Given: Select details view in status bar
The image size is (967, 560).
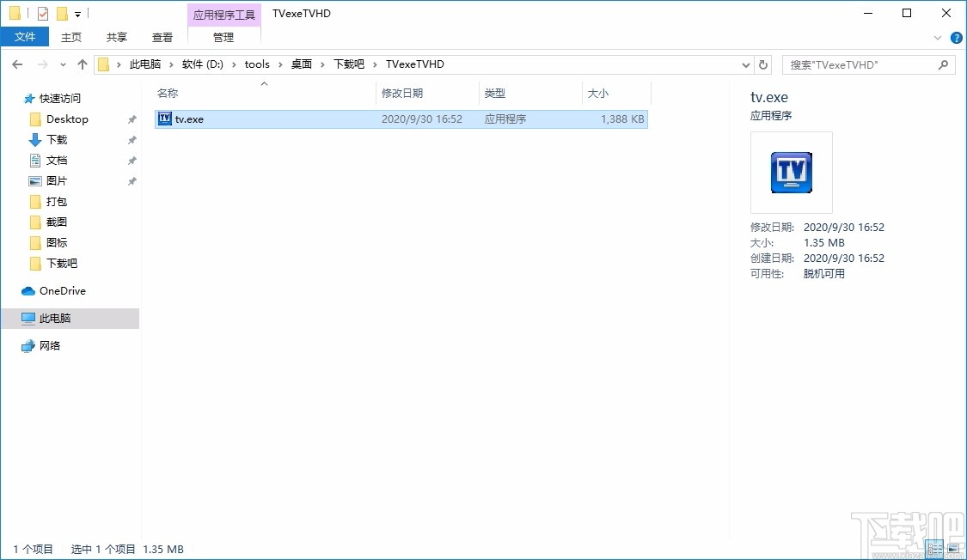Looking at the screenshot, I should point(934,548).
